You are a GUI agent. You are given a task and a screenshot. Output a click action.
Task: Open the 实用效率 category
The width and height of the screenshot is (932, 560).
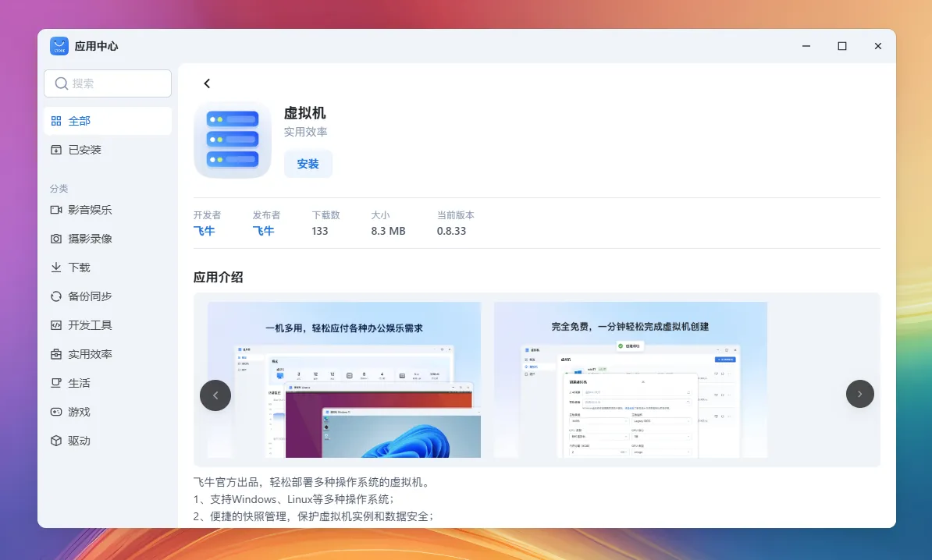(89, 354)
